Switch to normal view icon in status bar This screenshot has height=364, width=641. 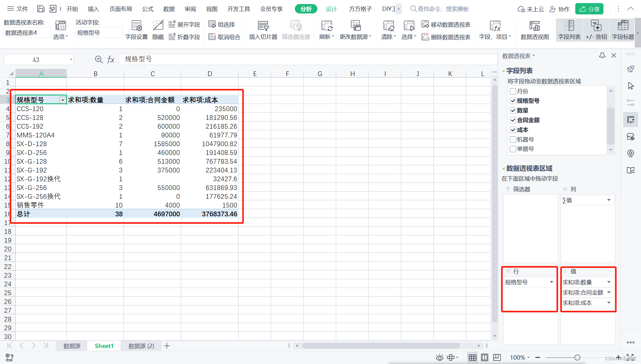pos(473,357)
